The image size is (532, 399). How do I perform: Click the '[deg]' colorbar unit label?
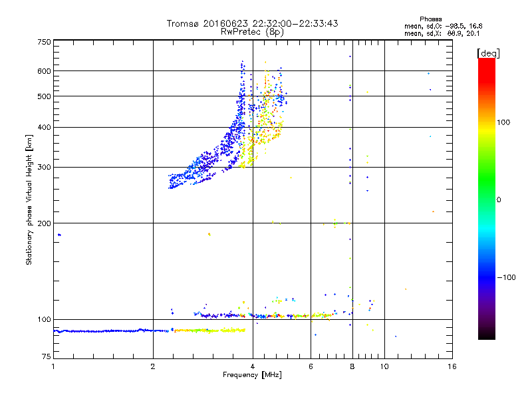[488, 53]
